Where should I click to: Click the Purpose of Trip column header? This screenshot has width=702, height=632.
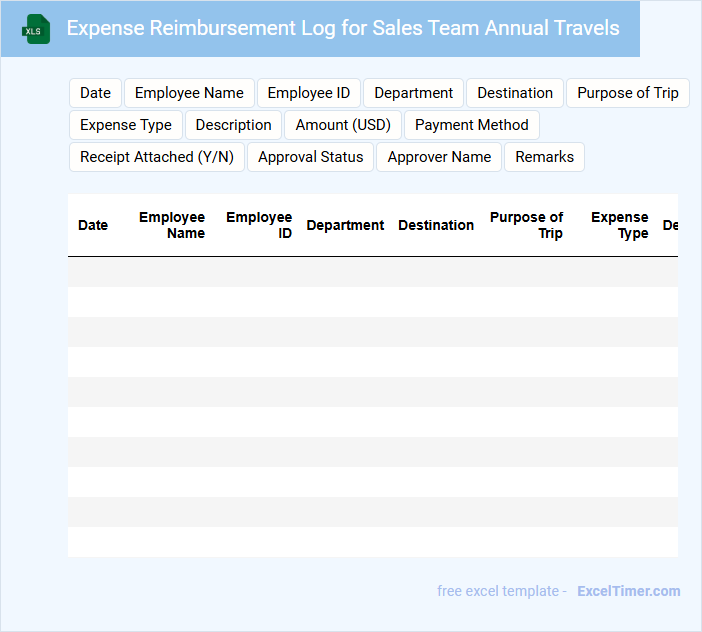pyautogui.click(x=526, y=225)
